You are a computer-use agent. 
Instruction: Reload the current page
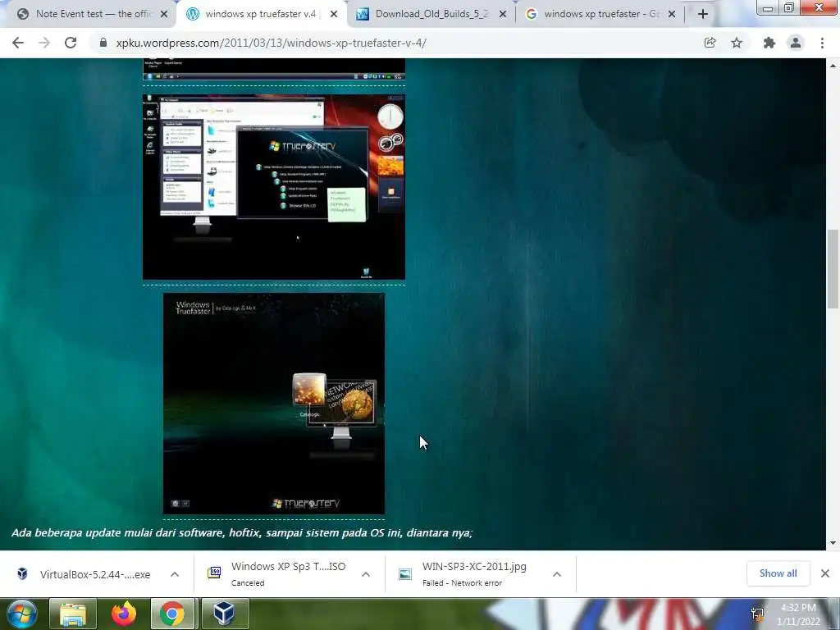tap(71, 43)
